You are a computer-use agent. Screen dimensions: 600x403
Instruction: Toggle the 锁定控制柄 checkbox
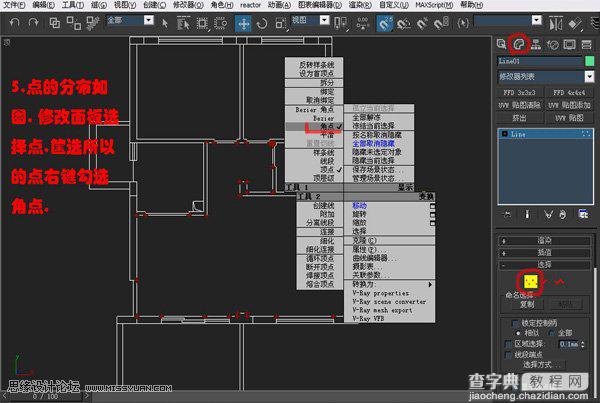point(515,323)
